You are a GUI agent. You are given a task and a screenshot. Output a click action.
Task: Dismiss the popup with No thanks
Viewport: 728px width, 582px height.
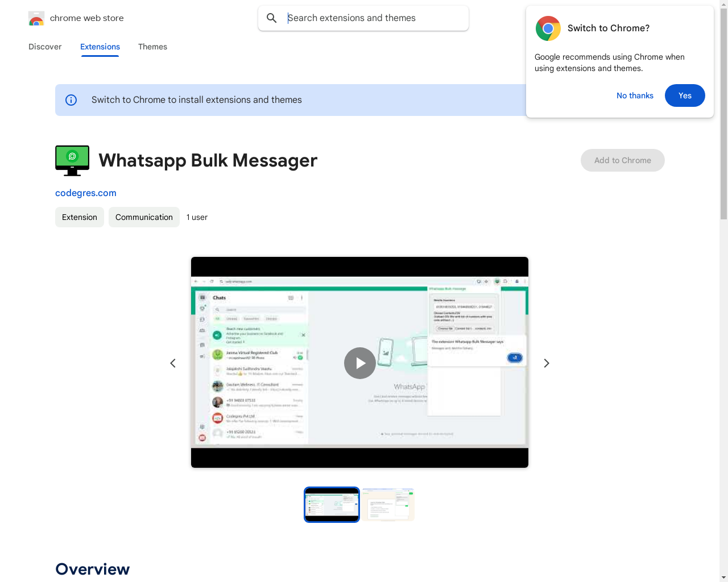(x=635, y=95)
